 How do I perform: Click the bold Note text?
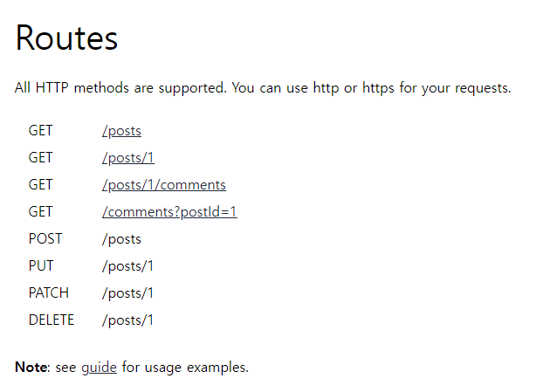[x=32, y=368]
